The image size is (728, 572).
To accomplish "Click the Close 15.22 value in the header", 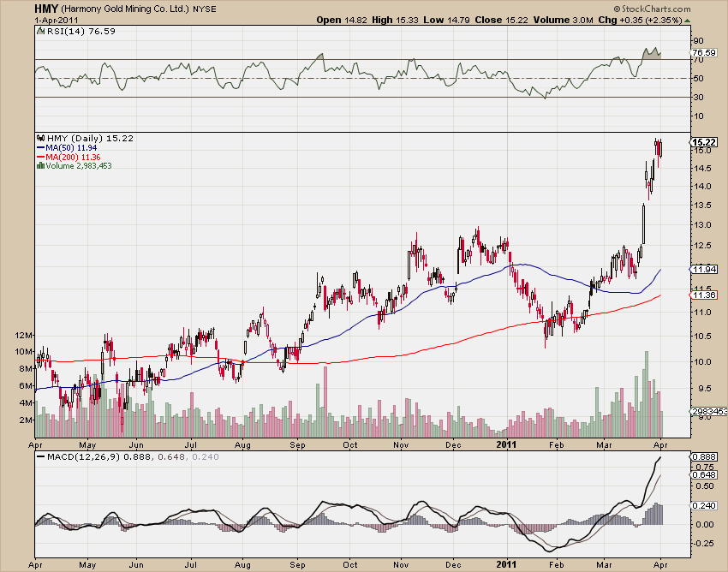I will click(x=501, y=20).
